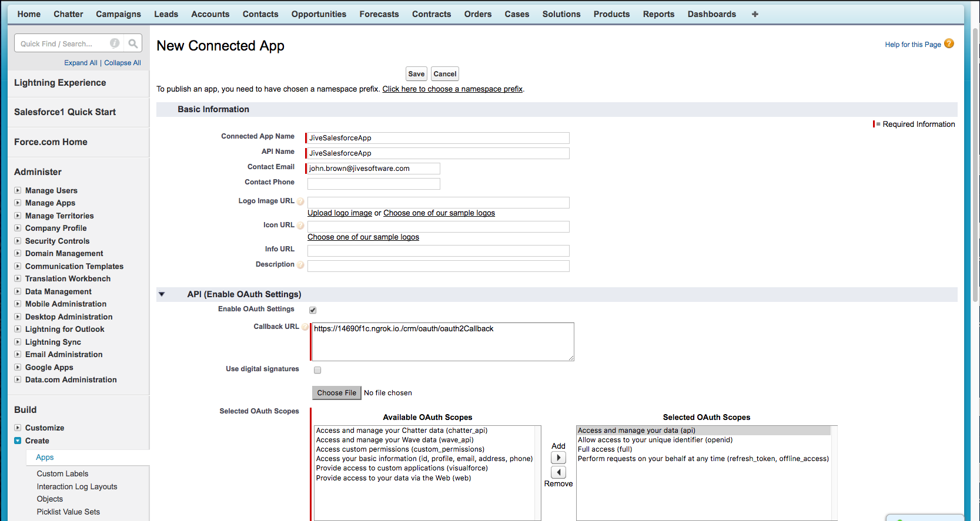Image resolution: width=980 pixels, height=521 pixels.
Task: Click the Callback URL text area
Action: pos(443,342)
